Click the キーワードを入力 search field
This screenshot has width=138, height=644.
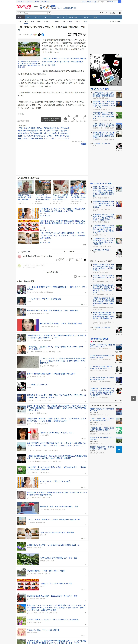(x=32, y=13)
